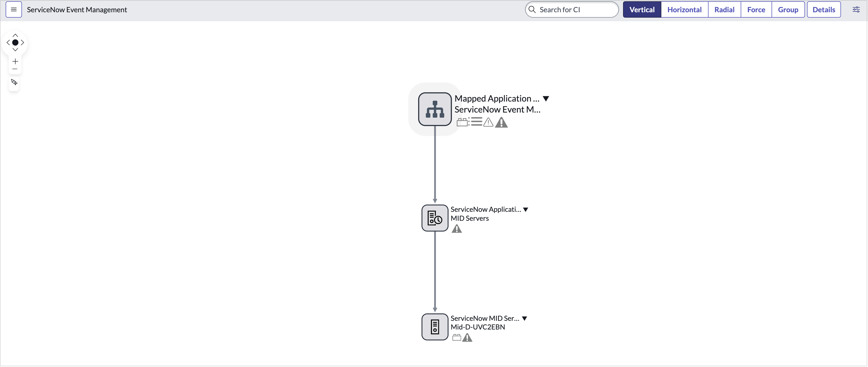Click the block icon under ServiceNow Event M...

tap(462, 122)
